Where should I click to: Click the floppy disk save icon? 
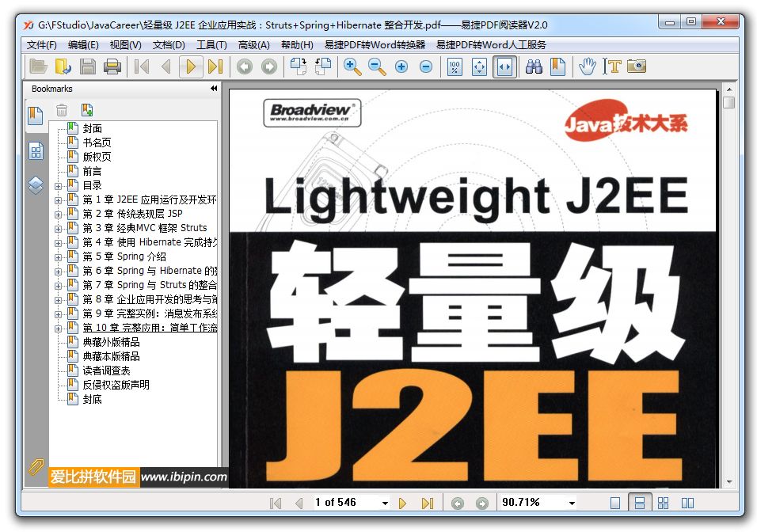pos(87,66)
